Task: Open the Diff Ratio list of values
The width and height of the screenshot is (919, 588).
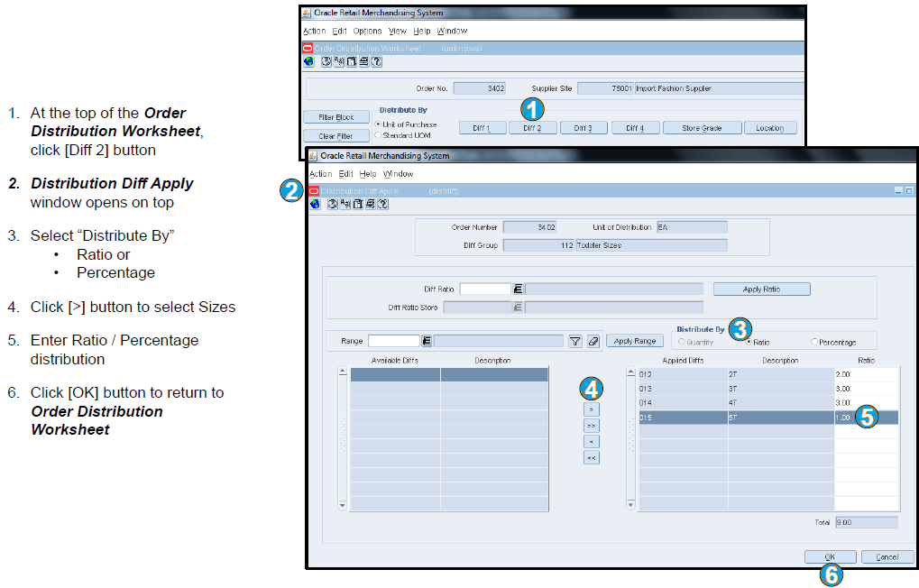Action: (519, 287)
